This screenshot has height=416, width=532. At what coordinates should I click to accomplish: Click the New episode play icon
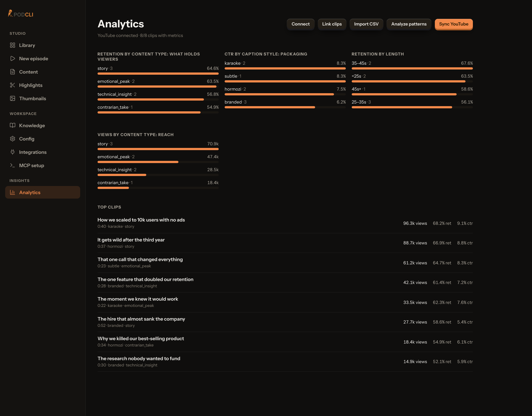(x=12, y=59)
